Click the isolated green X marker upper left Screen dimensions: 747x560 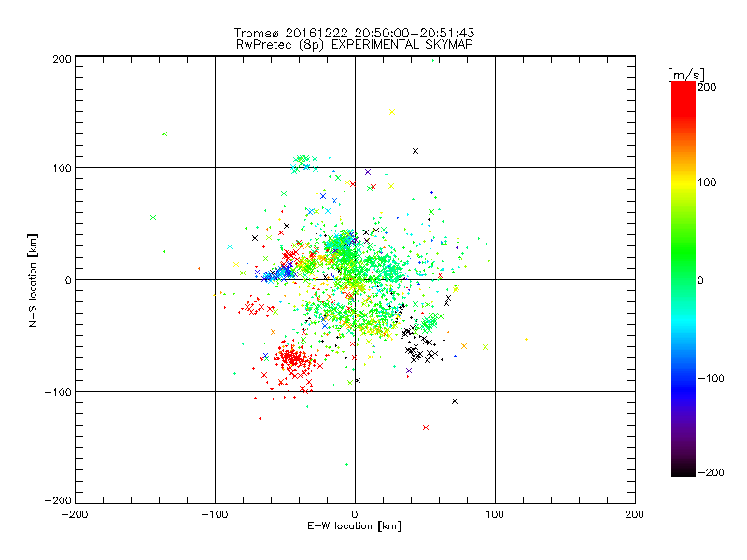[164, 133]
